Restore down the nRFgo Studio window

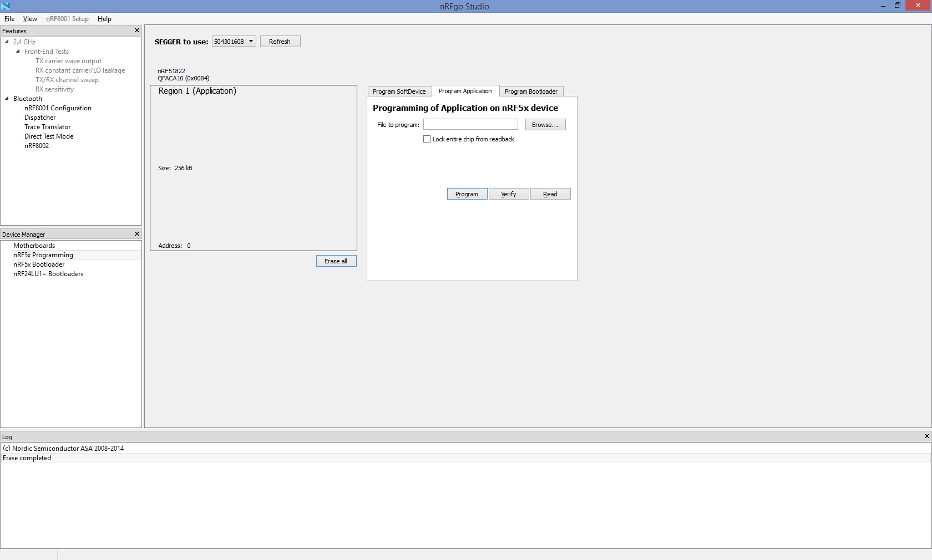[x=897, y=6]
